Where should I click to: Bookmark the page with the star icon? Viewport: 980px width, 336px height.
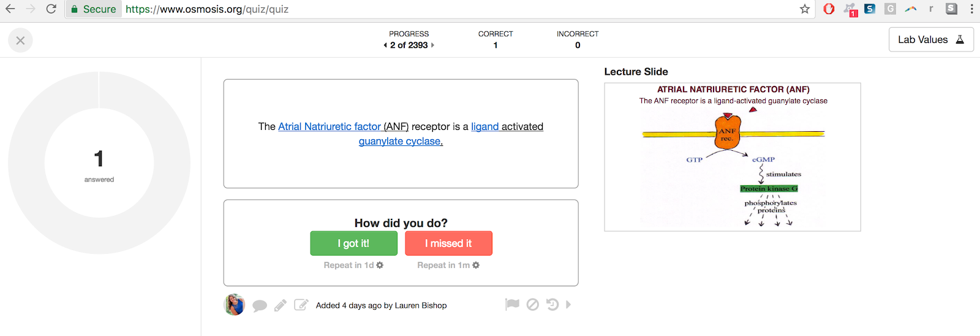[805, 9]
